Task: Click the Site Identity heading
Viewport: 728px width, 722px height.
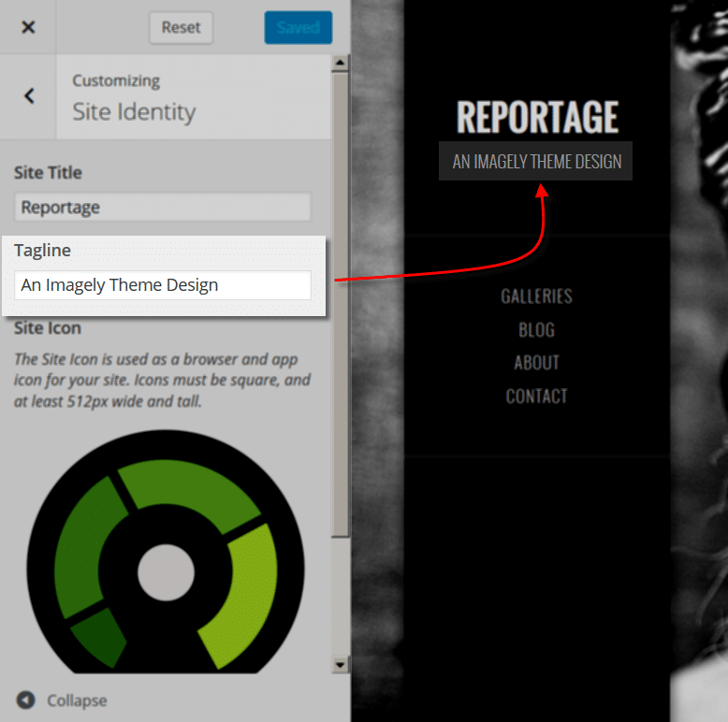Action: tap(134, 112)
